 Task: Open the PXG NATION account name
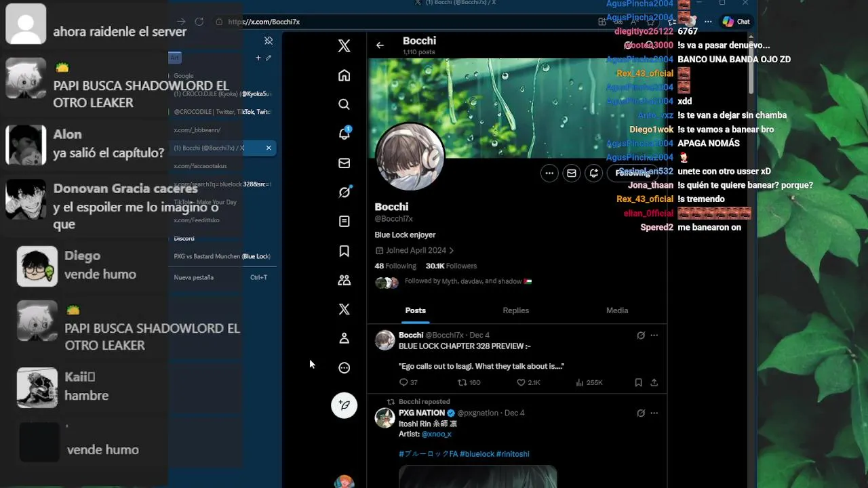click(x=422, y=413)
